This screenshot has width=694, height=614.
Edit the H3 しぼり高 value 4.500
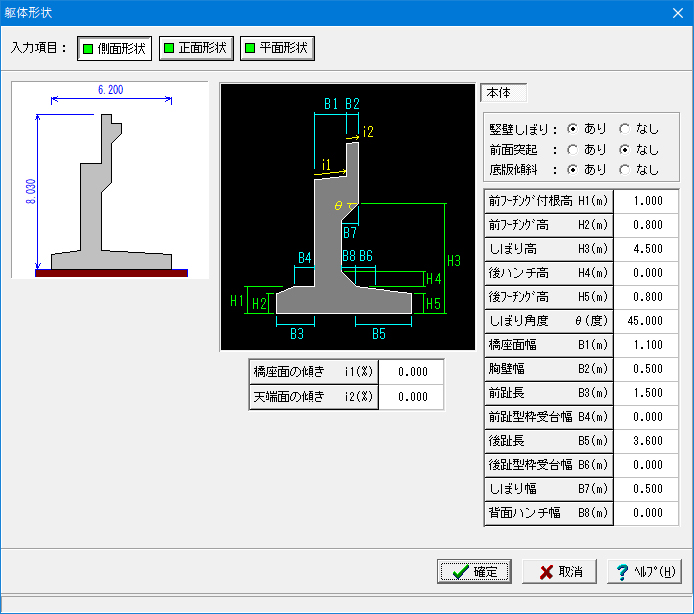pyautogui.click(x=646, y=249)
